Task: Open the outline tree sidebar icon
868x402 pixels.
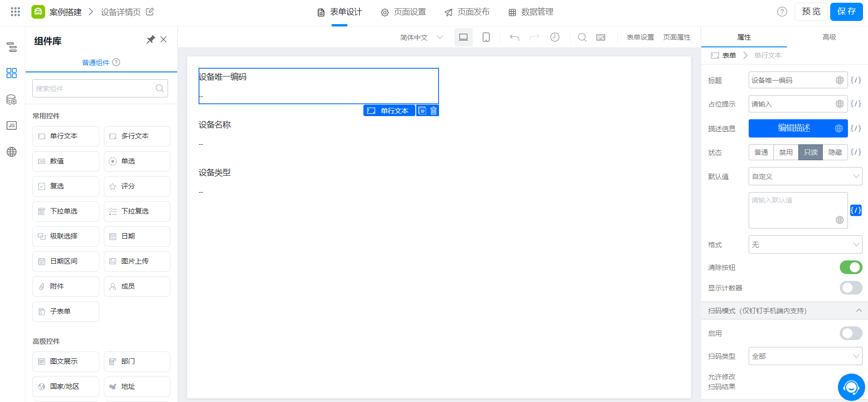Action: (12, 47)
